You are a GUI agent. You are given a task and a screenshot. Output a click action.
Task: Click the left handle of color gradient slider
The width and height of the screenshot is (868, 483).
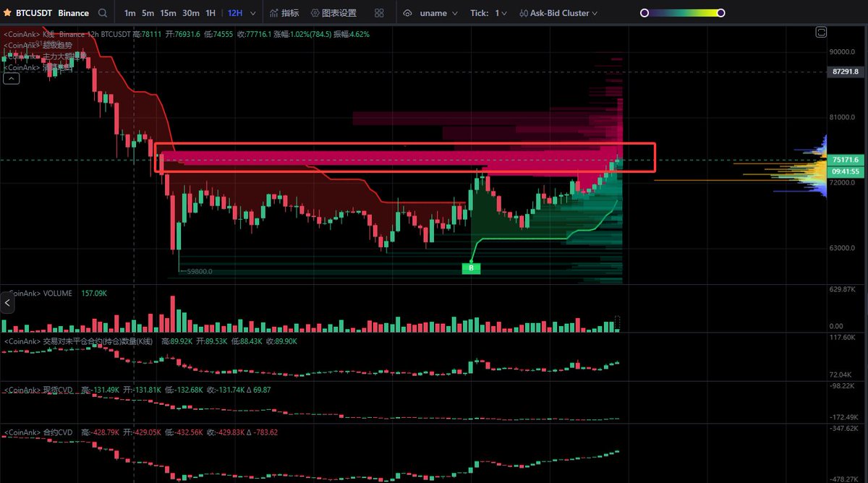tap(644, 13)
